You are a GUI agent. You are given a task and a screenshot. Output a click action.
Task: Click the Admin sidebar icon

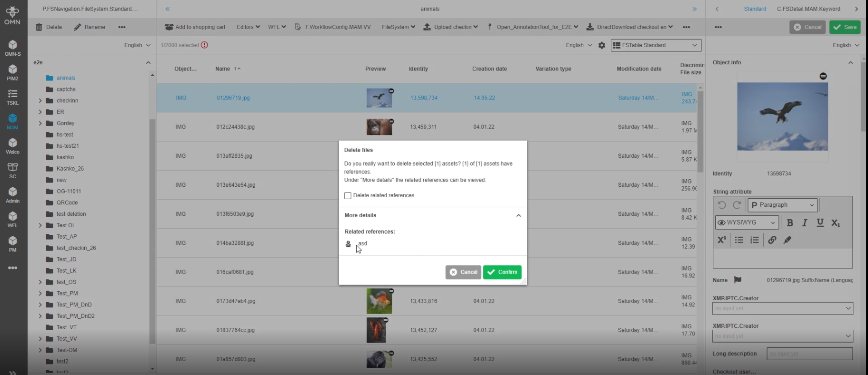[12, 194]
